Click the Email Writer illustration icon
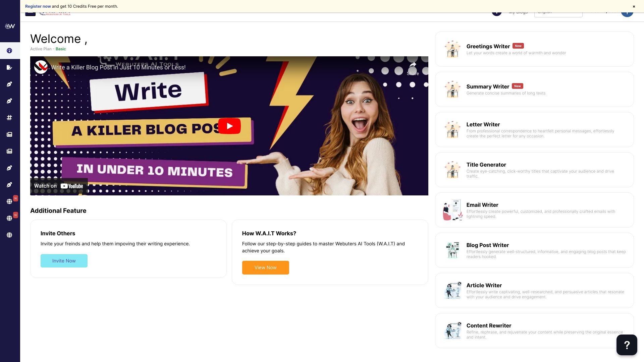 pyautogui.click(x=452, y=210)
